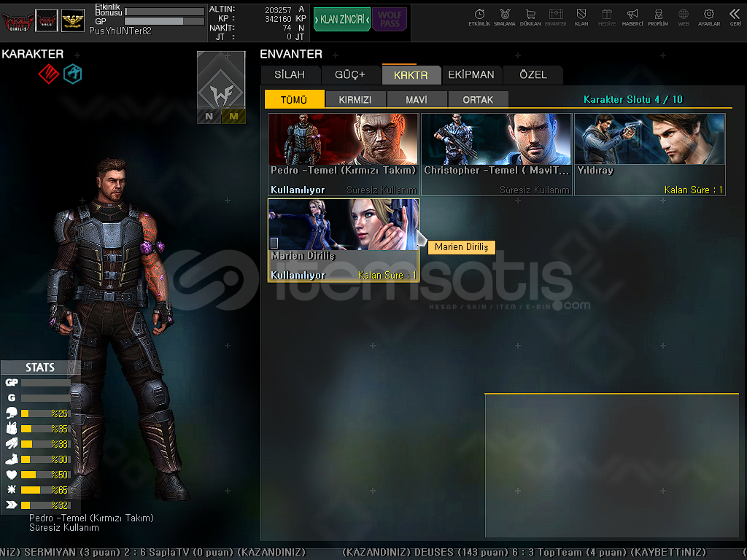Select the Christopher -Temel character card
The height and width of the screenshot is (560, 747).
(x=496, y=155)
